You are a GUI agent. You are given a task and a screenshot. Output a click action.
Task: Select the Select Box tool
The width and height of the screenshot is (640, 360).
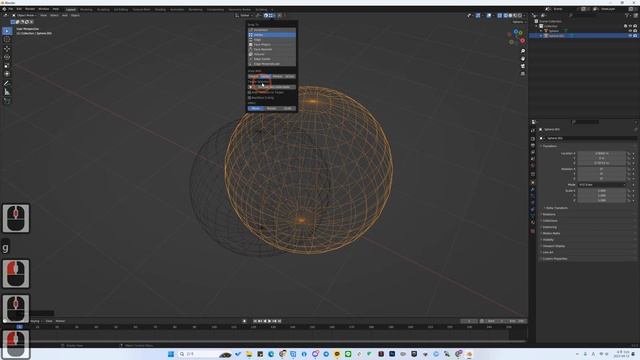[7, 31]
